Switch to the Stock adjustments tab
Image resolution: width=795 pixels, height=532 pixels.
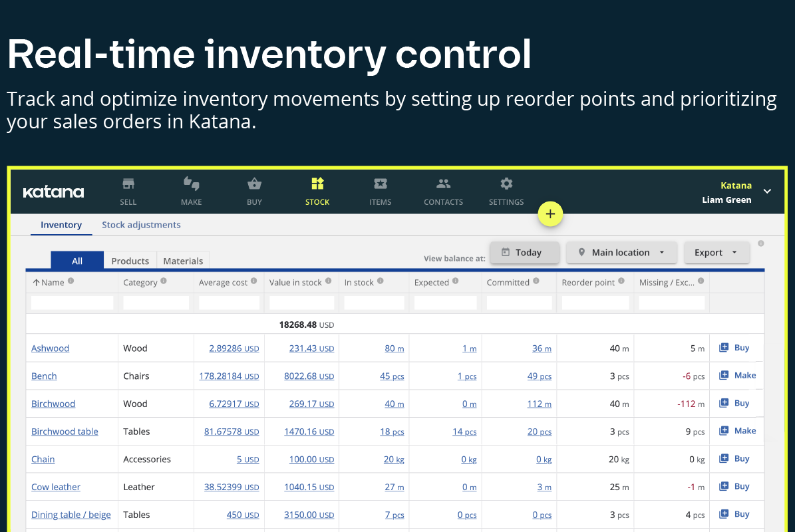(x=141, y=225)
